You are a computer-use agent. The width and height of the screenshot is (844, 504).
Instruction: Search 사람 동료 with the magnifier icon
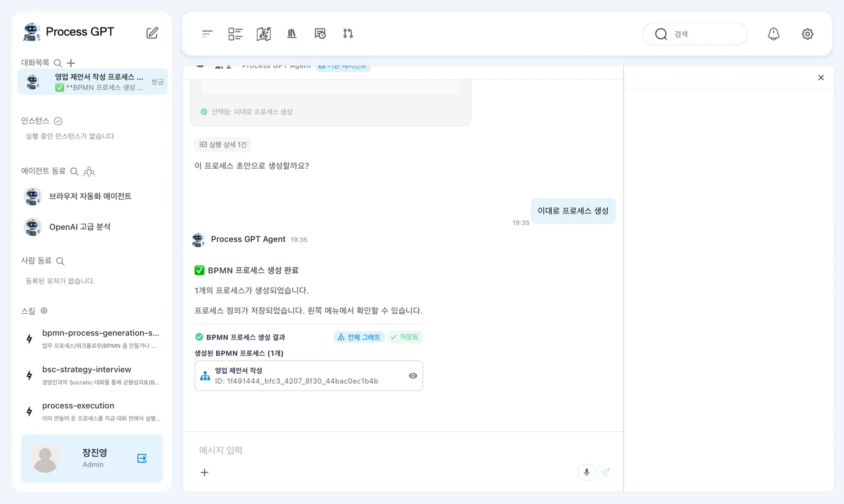click(x=60, y=261)
